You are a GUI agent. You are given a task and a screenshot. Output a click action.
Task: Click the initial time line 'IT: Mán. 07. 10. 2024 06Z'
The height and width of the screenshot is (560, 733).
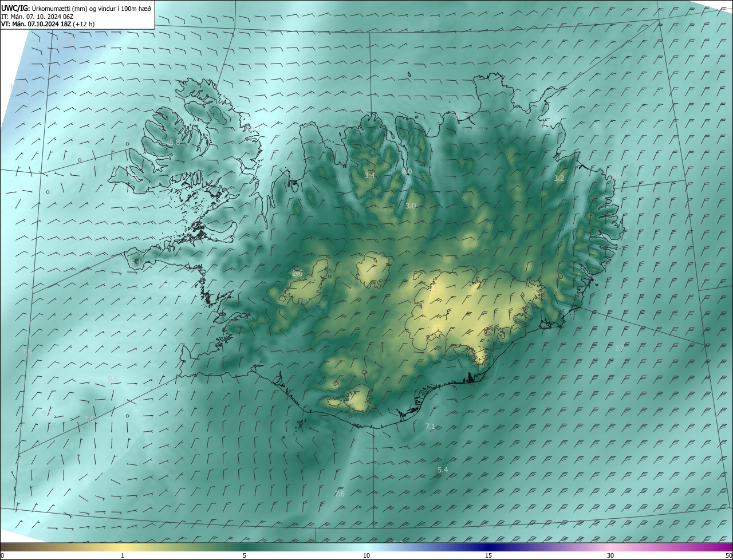tap(38, 17)
